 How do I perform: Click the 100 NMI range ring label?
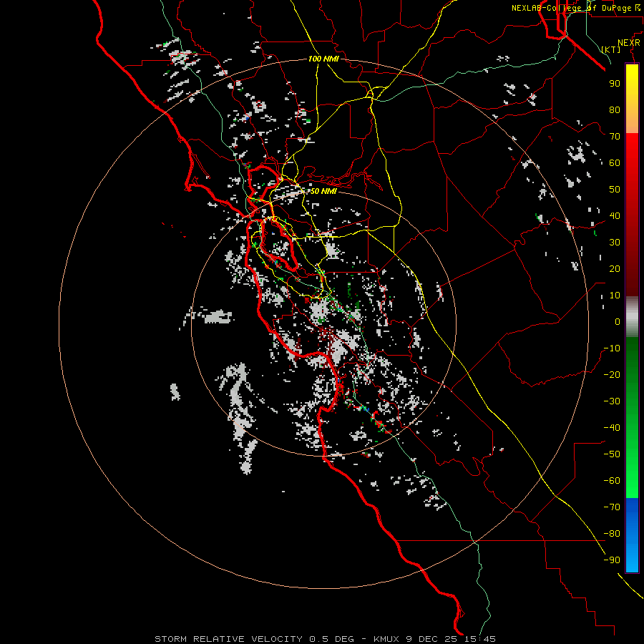(x=323, y=59)
